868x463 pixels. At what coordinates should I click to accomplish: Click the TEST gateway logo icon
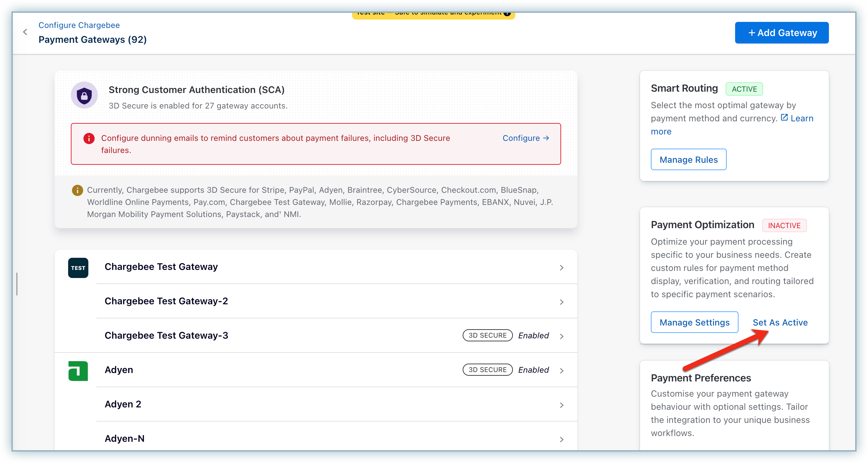(x=78, y=268)
